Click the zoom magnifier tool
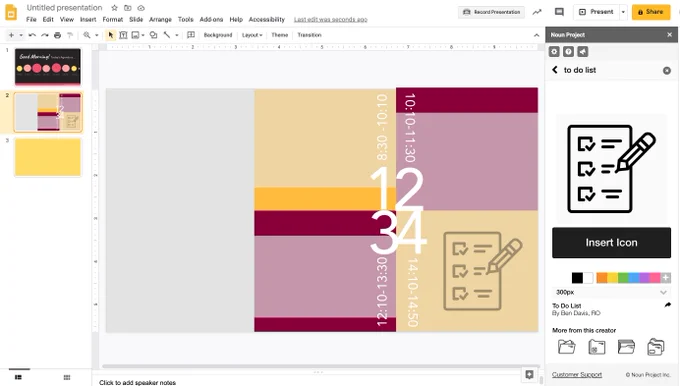Viewport: 680px width, 386px height. coord(87,35)
